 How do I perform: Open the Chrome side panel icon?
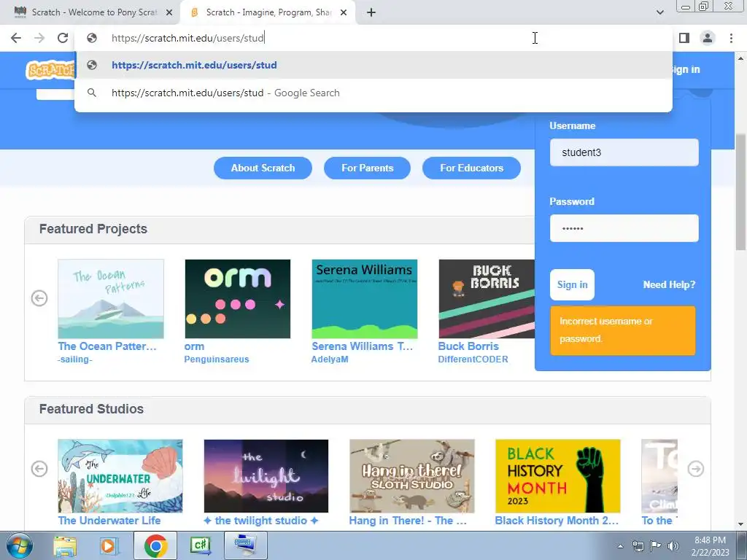[684, 38]
